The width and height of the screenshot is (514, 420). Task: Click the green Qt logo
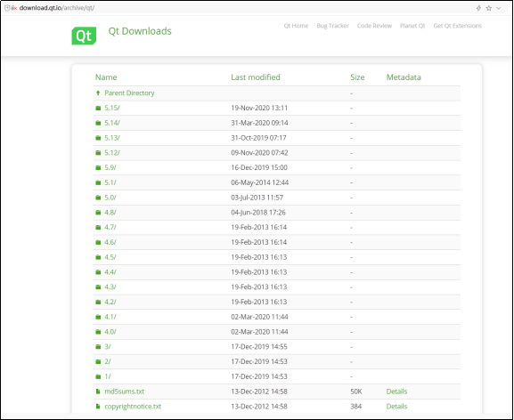[x=84, y=36]
